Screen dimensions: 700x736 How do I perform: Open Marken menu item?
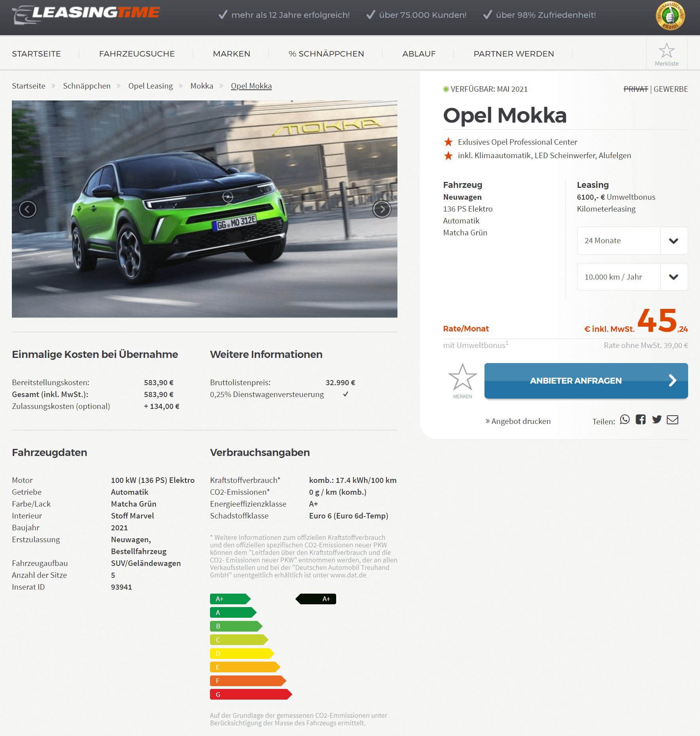point(231,54)
